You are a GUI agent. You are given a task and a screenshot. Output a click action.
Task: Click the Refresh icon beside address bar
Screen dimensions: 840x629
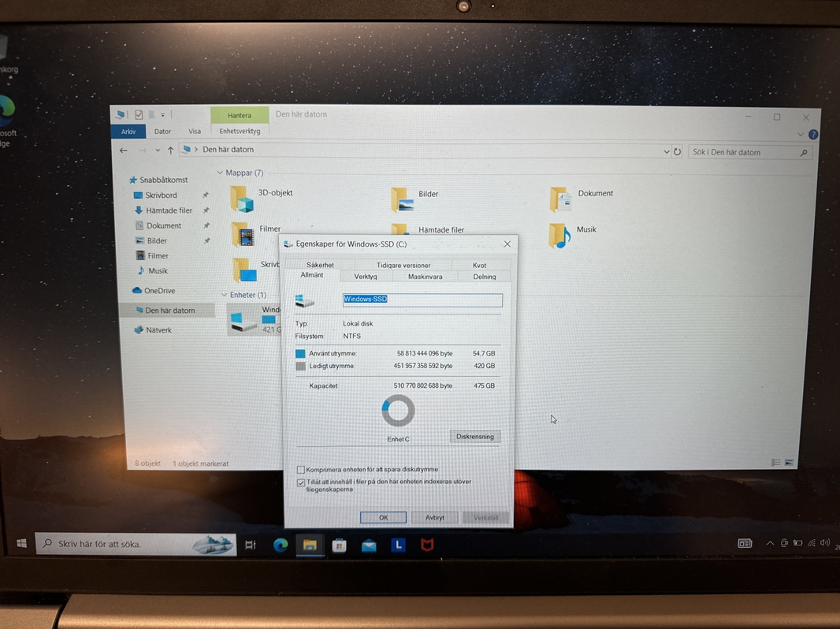pyautogui.click(x=677, y=151)
